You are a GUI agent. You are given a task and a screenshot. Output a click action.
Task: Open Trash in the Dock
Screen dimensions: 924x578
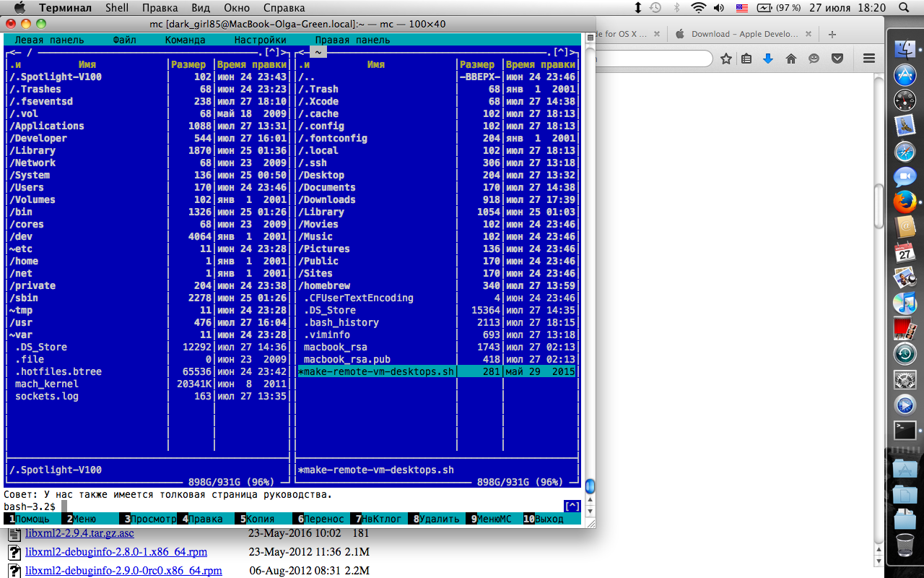pos(905,543)
